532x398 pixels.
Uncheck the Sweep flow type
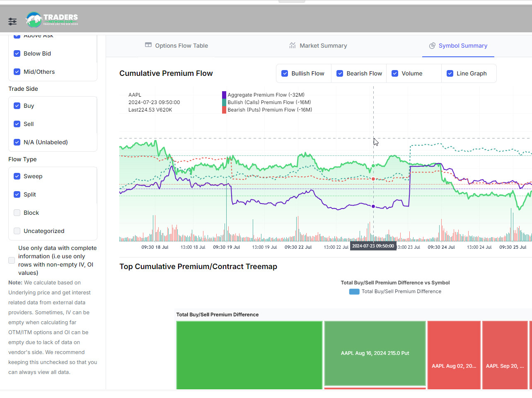tap(17, 176)
